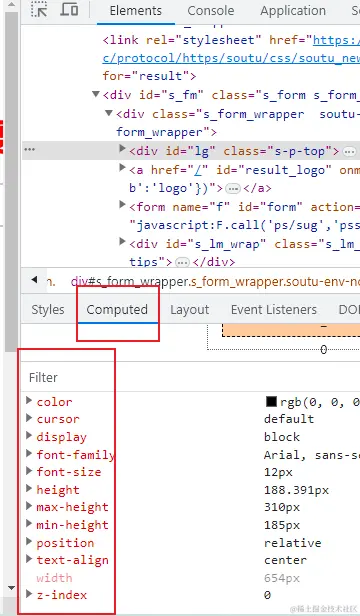The image size is (360, 616).
Task: Expand the result_logo anchor node
Action: tap(122, 168)
